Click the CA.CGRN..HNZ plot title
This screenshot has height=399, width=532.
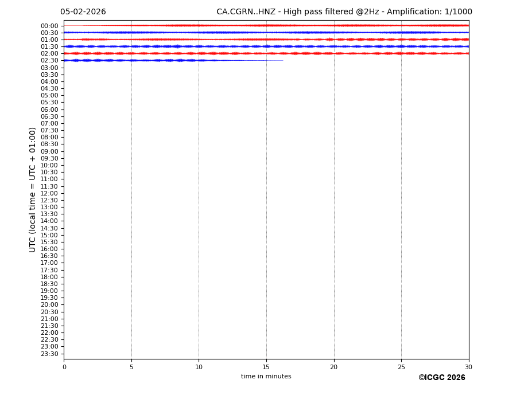coord(344,12)
